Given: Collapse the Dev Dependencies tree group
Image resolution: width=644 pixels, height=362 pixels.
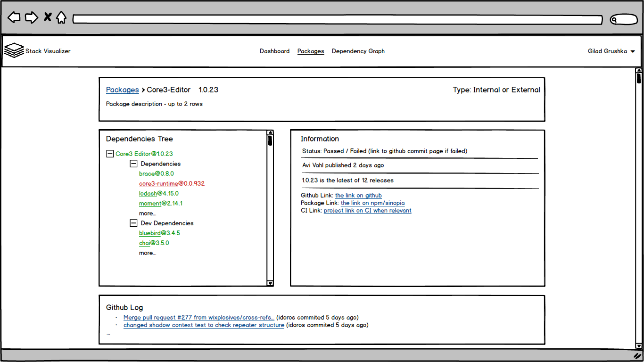Looking at the screenshot, I should pos(133,223).
